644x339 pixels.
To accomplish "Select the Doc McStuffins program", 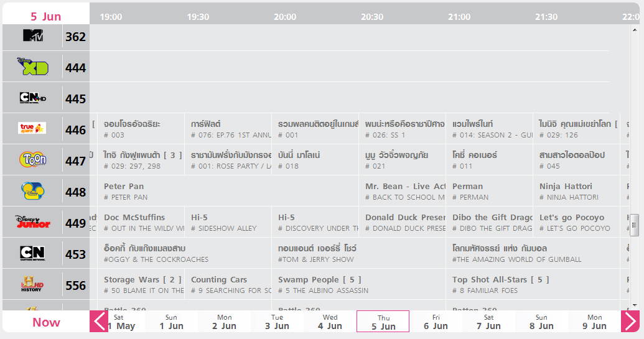I will [x=141, y=223].
